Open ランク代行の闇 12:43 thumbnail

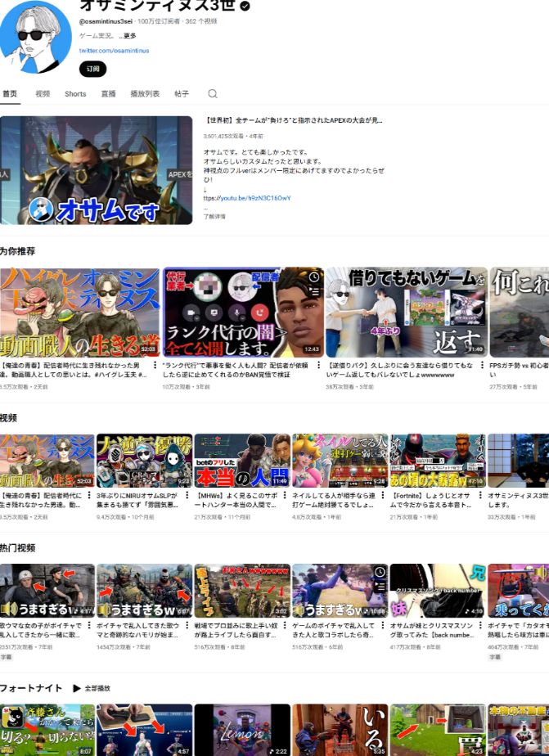click(244, 313)
